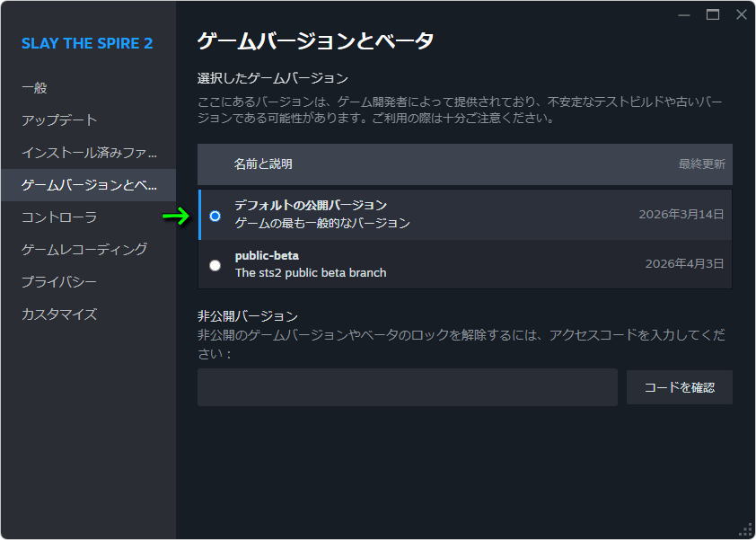
Task: Click the 2026年3月14日 date on default version
Action: [x=681, y=215]
